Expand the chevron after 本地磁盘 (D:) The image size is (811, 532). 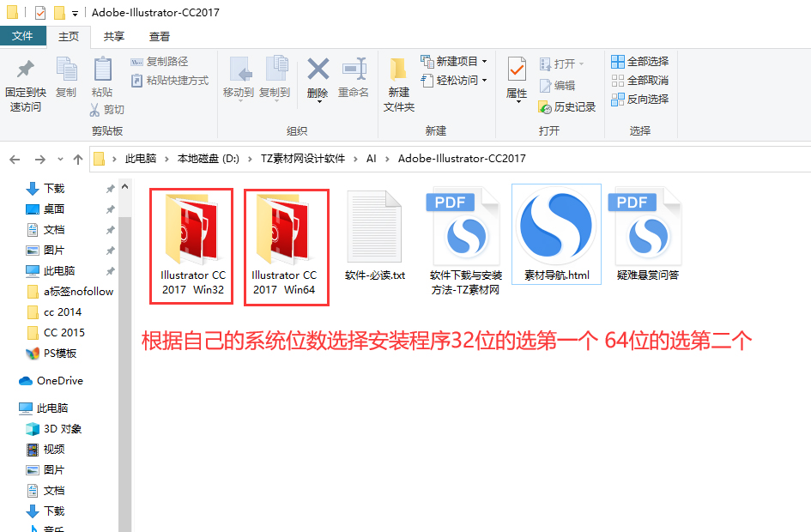click(251, 159)
